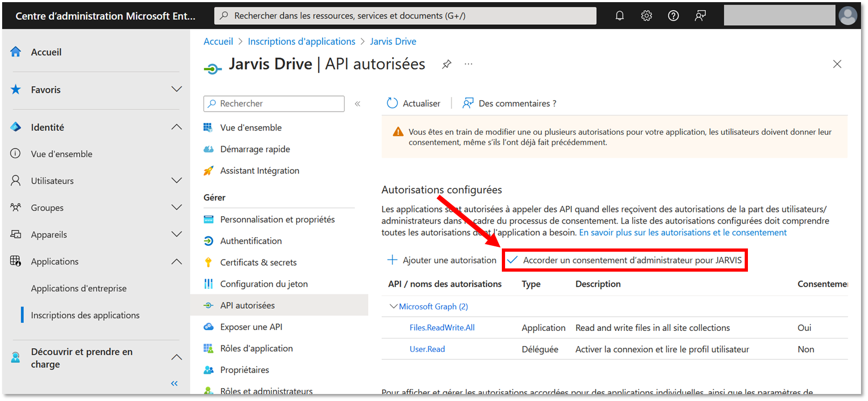Open the user account avatar

848,16
